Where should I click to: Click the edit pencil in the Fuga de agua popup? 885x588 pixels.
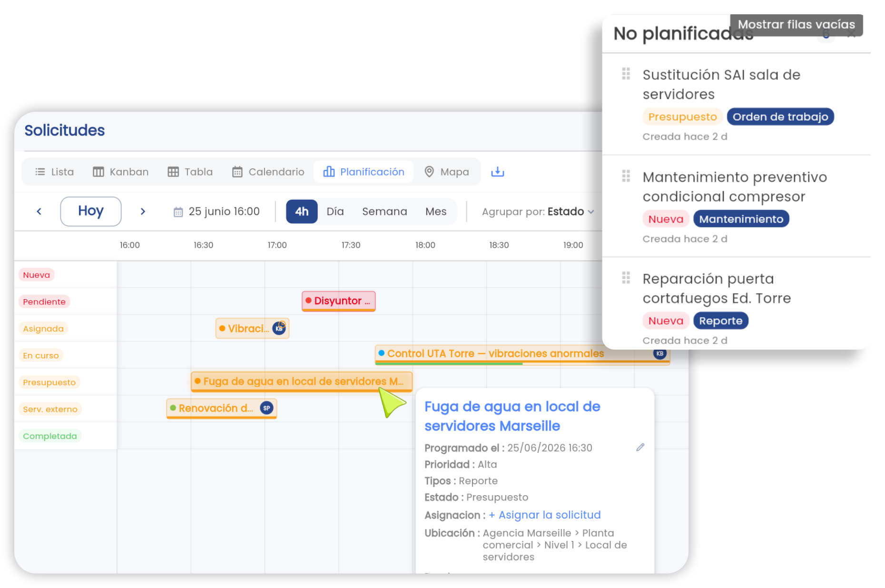640,447
